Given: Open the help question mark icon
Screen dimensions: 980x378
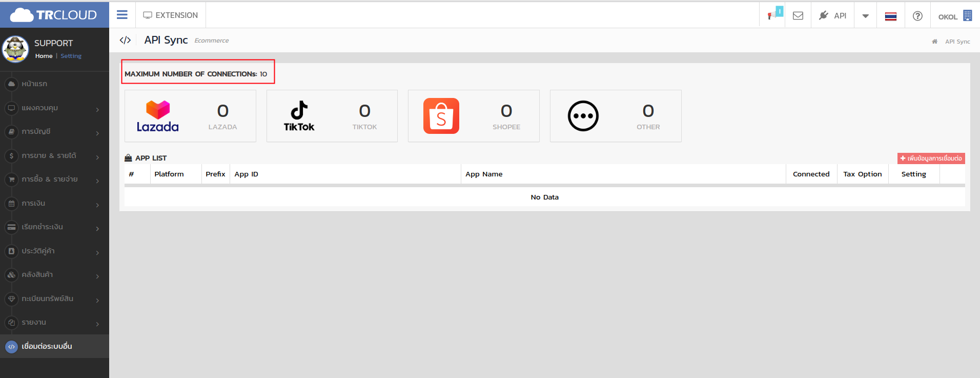Looking at the screenshot, I should [917, 16].
